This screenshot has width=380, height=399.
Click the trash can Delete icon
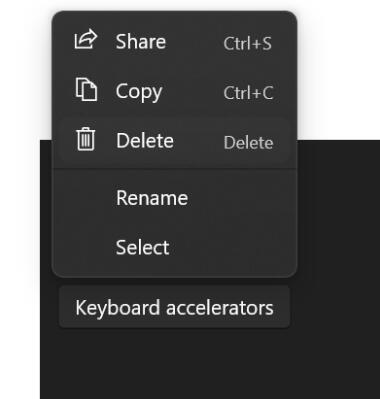coord(86,139)
